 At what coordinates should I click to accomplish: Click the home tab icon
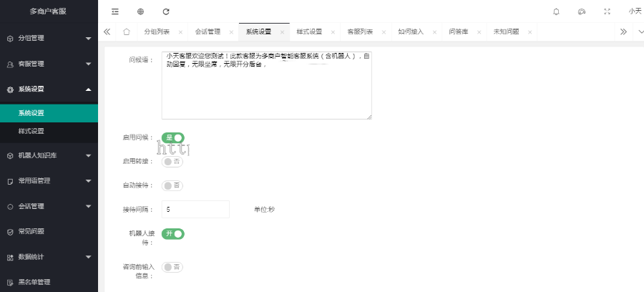point(127,31)
